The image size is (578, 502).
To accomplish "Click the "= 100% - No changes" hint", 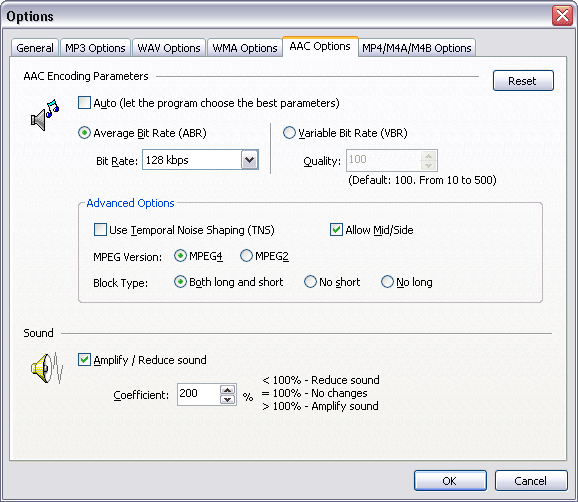I will 314,393.
